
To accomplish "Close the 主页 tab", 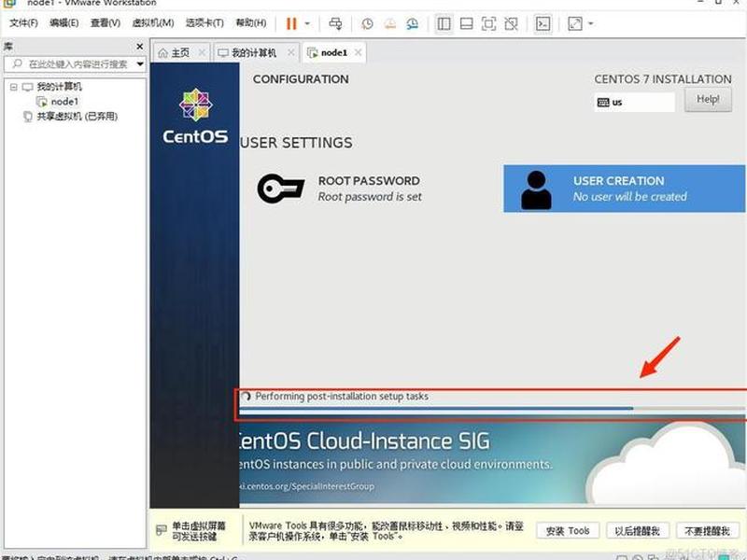I will click(x=202, y=52).
